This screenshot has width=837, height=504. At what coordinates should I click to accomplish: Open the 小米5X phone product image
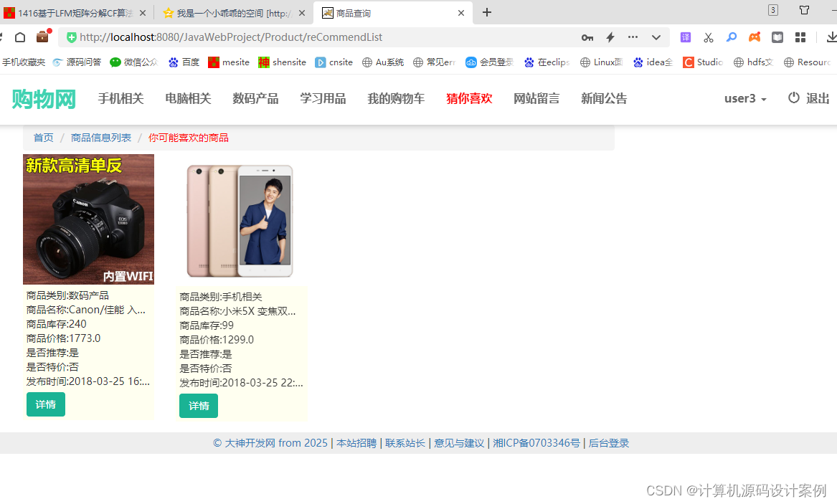(x=240, y=221)
